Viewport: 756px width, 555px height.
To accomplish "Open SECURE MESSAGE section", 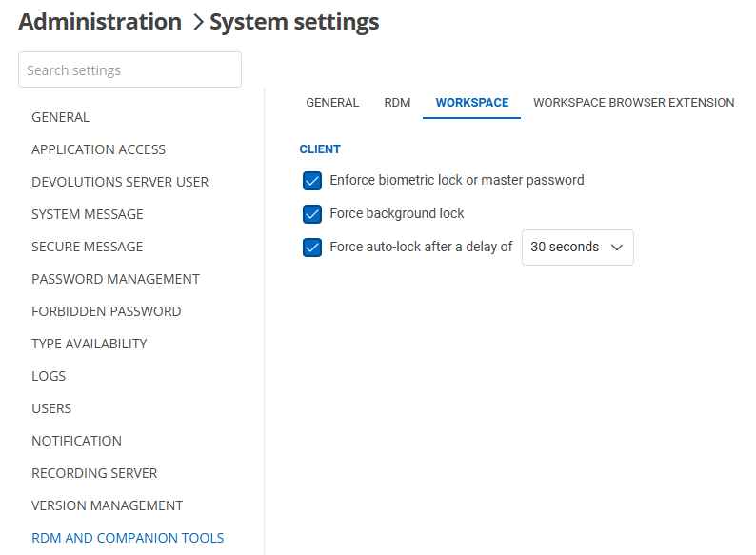I will pyautogui.click(x=88, y=247).
